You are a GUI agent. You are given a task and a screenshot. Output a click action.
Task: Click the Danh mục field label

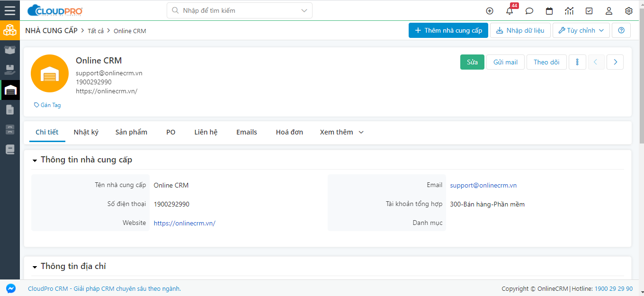428,223
